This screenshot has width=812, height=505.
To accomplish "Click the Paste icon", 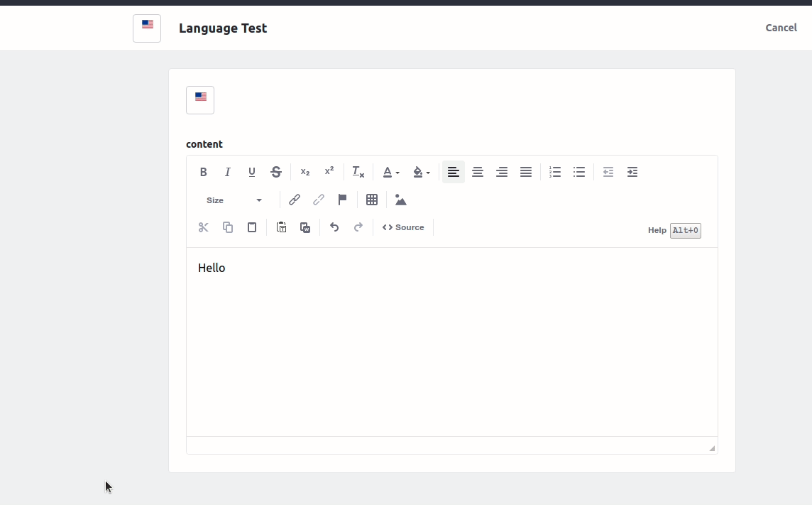I will click(252, 227).
